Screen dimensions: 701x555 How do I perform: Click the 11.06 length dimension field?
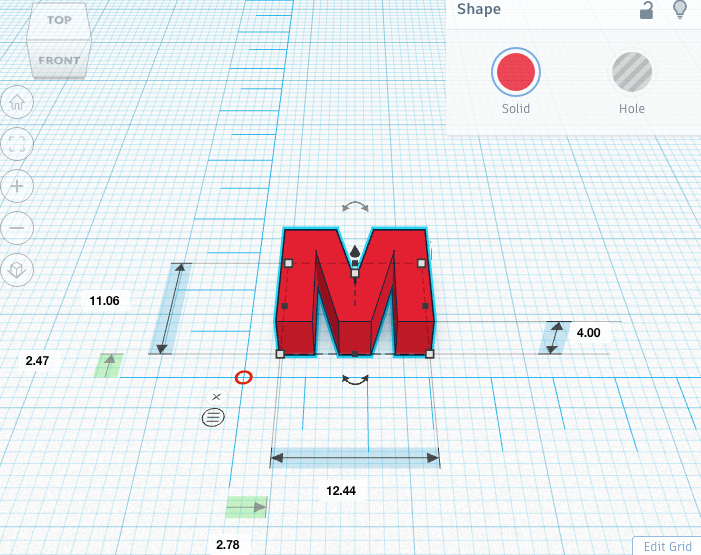[x=104, y=300]
